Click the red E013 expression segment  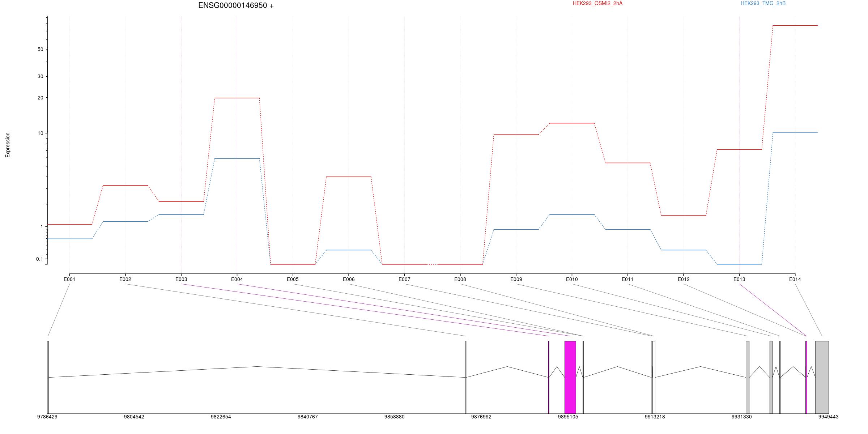pos(739,149)
